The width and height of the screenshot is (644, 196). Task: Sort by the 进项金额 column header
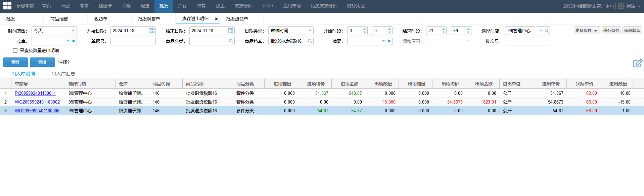click(x=348, y=84)
